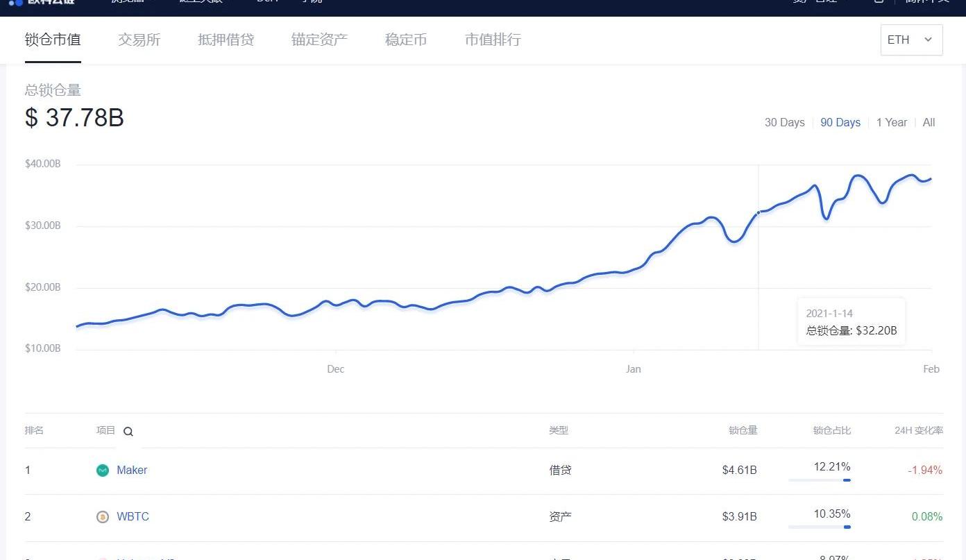Click the search icon beside 项目
Screen dimensions: 966x560
click(x=128, y=432)
